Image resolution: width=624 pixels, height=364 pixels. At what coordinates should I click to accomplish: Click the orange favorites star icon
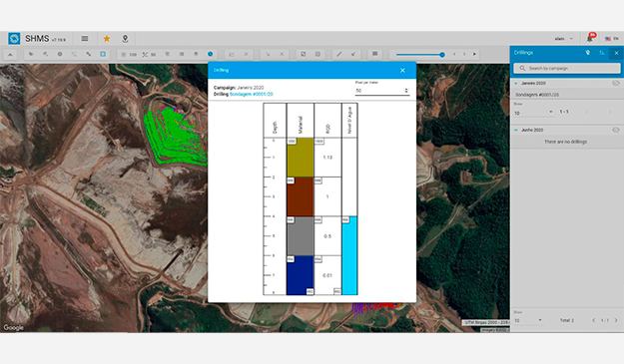click(107, 39)
